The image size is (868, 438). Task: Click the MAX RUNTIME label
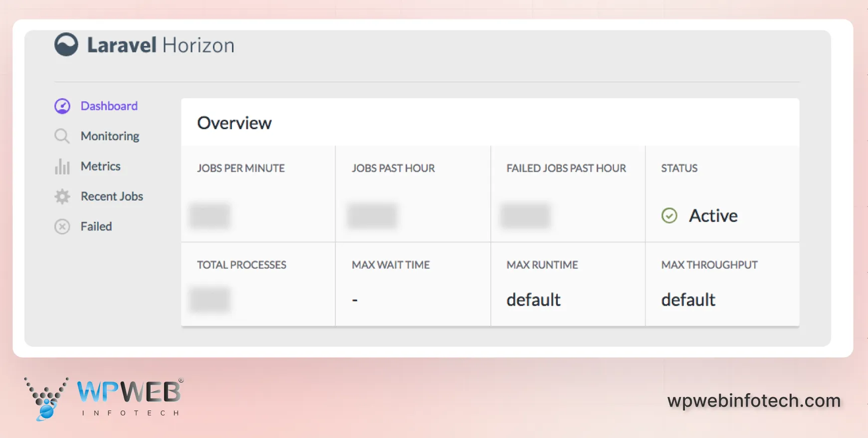542,265
